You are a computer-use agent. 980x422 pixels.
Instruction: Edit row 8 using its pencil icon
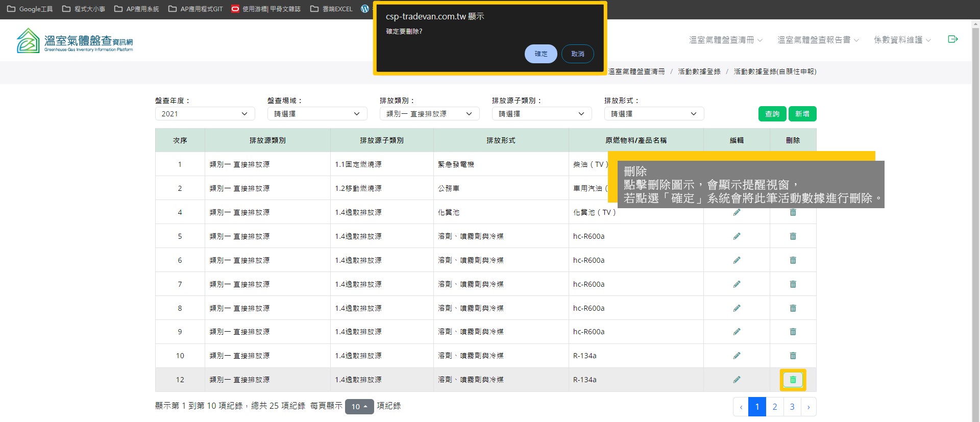click(737, 308)
